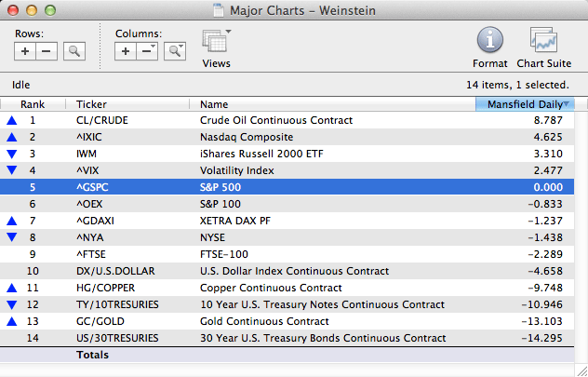
Task: Click the up arrow beside GC/GOLD
Action: (11, 321)
